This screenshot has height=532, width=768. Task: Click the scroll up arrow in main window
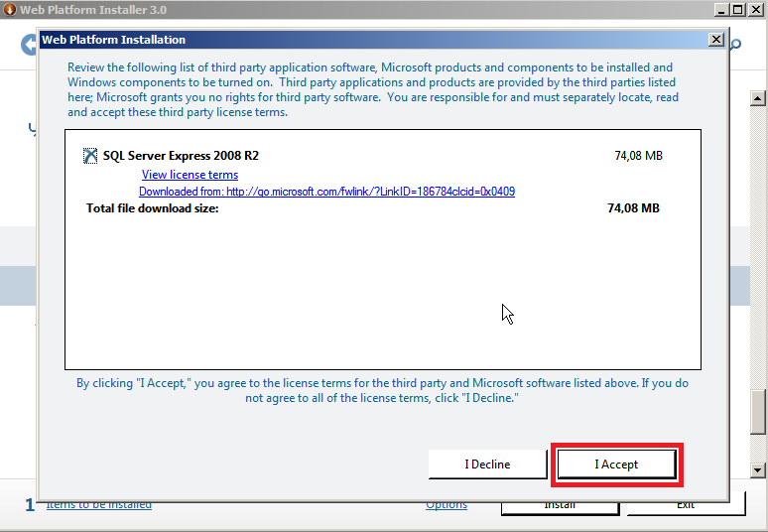[758, 98]
